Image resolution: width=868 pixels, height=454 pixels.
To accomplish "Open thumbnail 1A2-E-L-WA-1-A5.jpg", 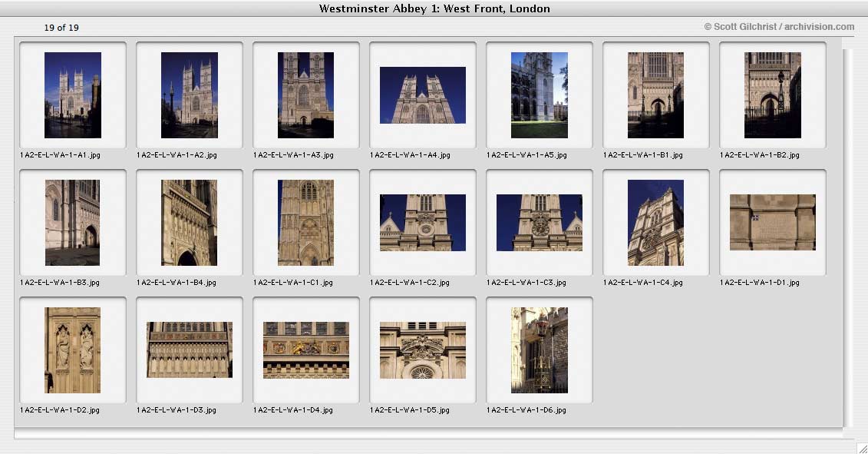I will pyautogui.click(x=540, y=94).
